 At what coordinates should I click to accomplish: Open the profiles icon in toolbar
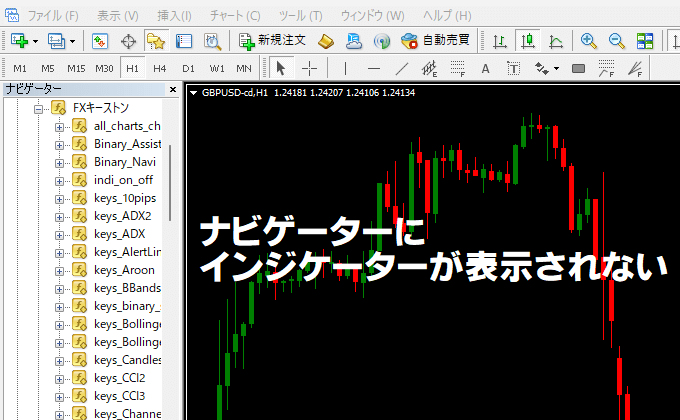click(x=56, y=41)
